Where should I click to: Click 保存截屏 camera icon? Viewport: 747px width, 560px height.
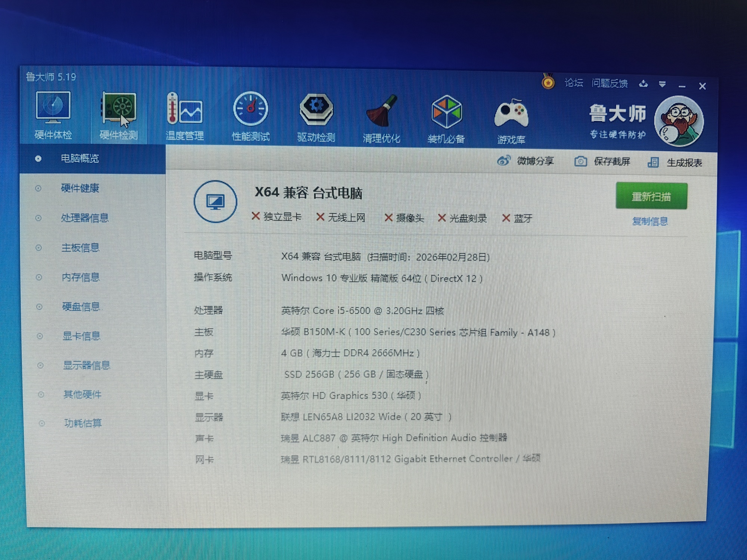pyautogui.click(x=580, y=161)
